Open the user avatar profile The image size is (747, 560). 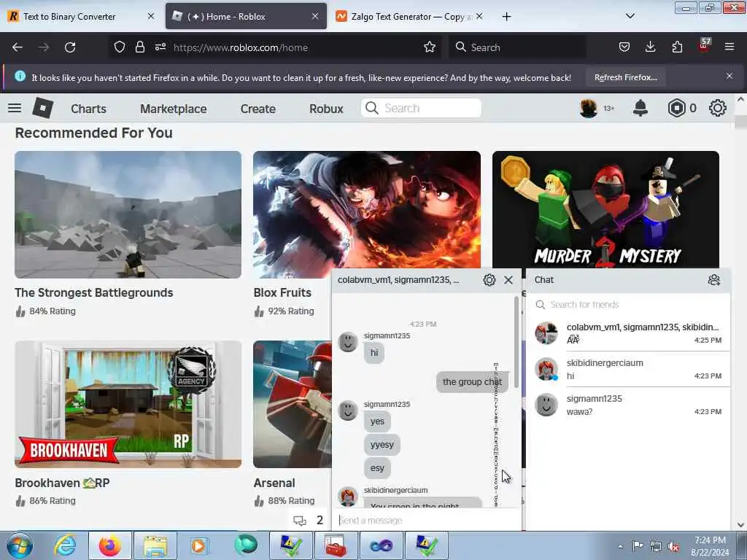tap(589, 108)
